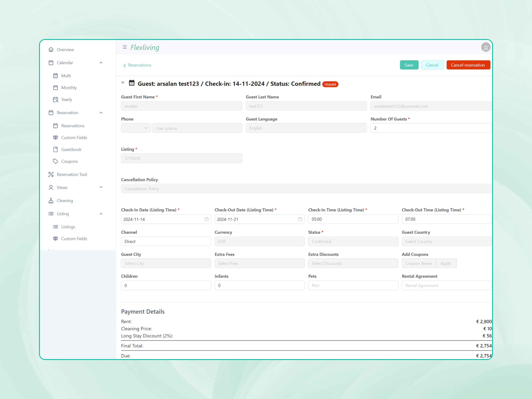Open Coupons with the tag icon
The height and width of the screenshot is (399, 532).
click(x=69, y=161)
